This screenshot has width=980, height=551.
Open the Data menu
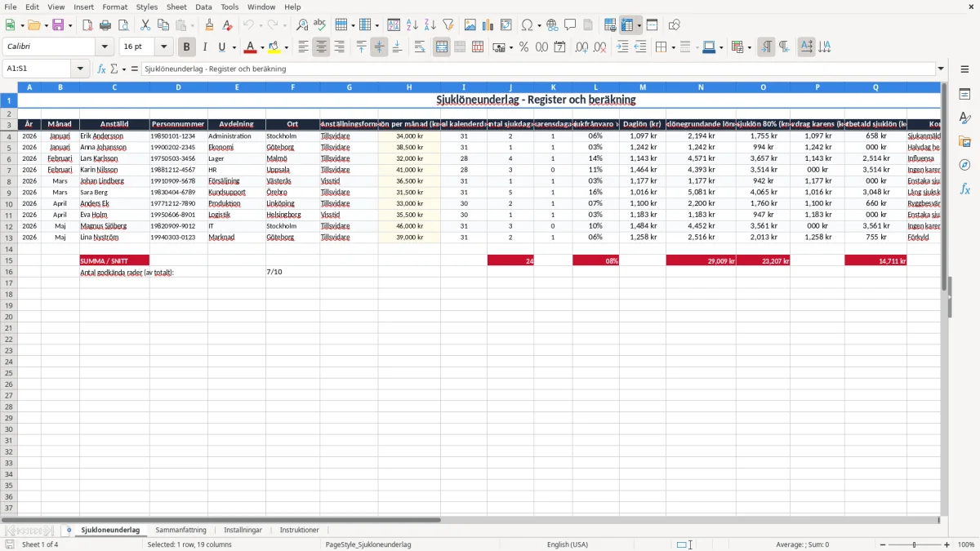203,7
